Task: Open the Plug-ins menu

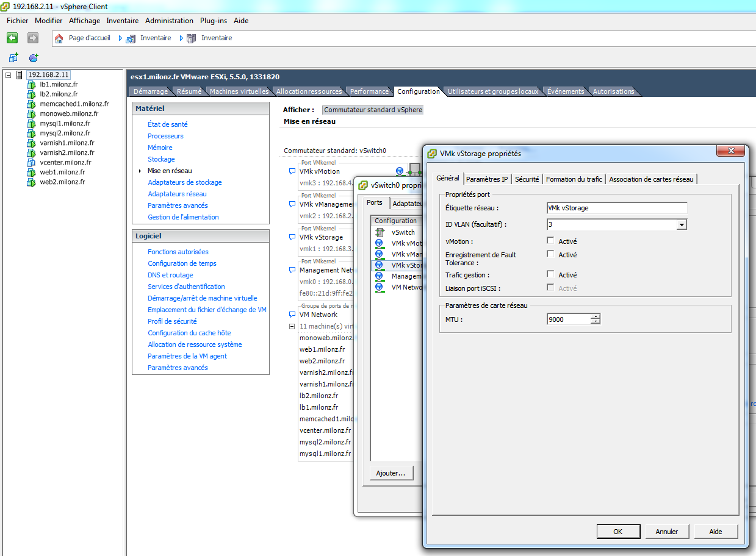Action: pos(214,21)
